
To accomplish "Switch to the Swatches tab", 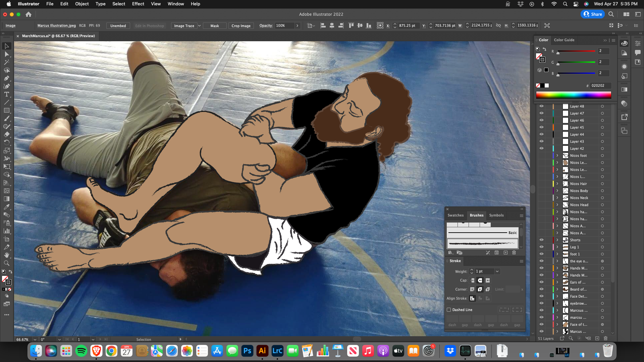I will (x=455, y=215).
